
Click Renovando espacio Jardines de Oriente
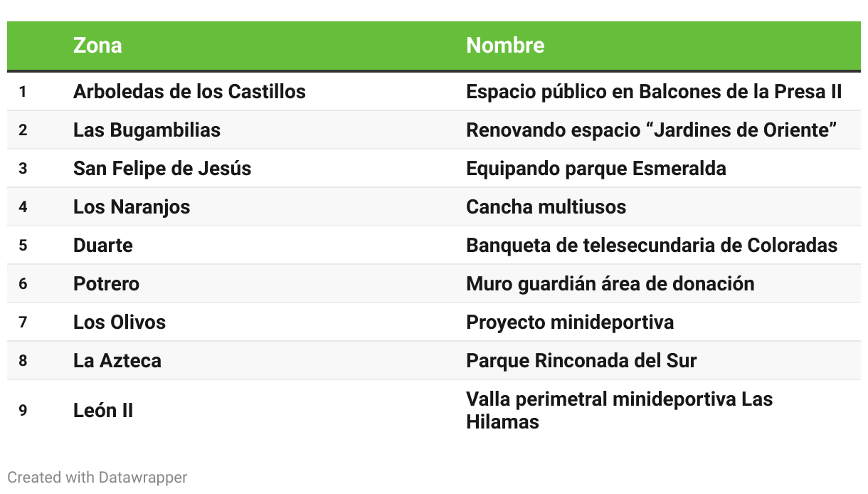[651, 130]
